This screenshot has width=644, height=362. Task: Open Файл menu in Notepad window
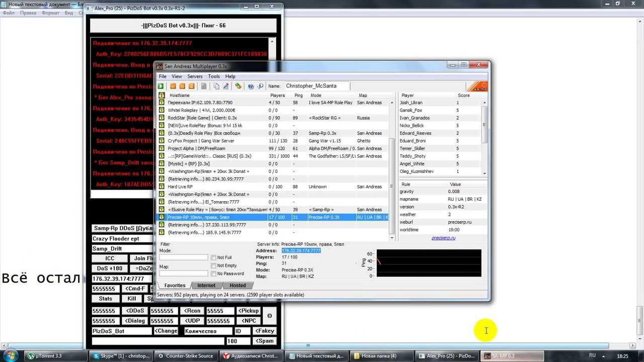[x=9, y=13]
